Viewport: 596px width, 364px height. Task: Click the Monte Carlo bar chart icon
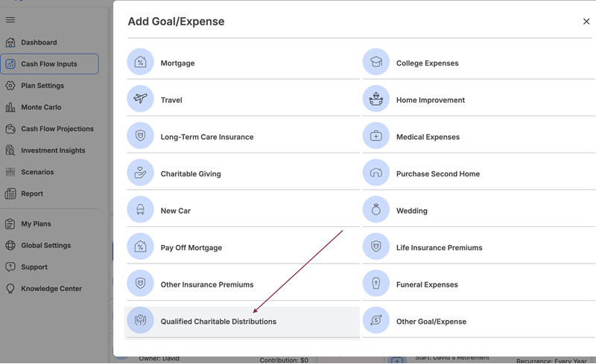point(10,107)
